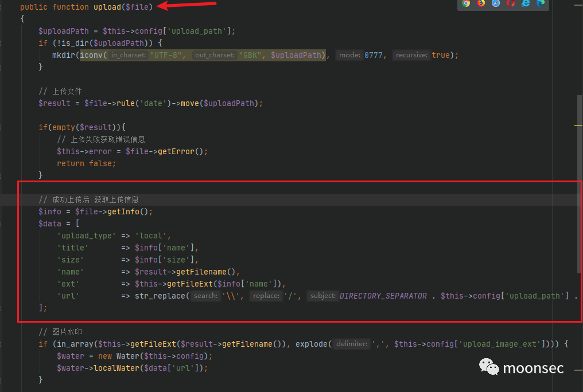Screen dimensions: 583x392
Task: Click the 'title' array key
Action: 72,248
